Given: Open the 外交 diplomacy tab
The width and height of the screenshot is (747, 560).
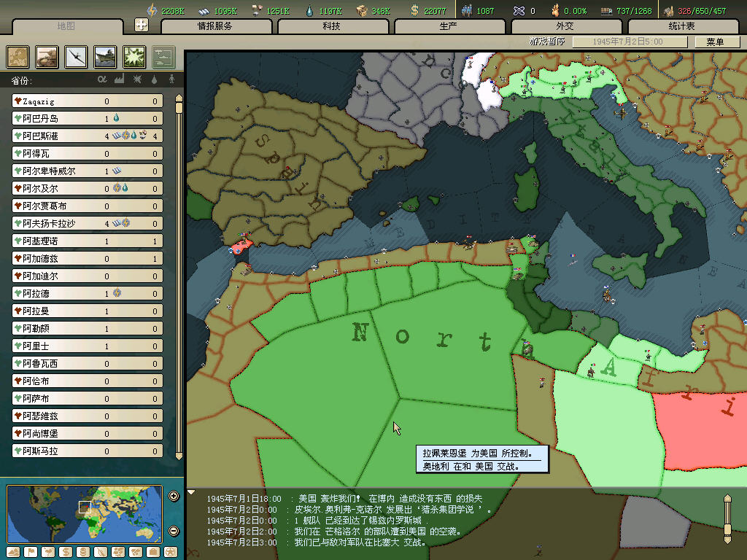Looking at the screenshot, I should (565, 26).
